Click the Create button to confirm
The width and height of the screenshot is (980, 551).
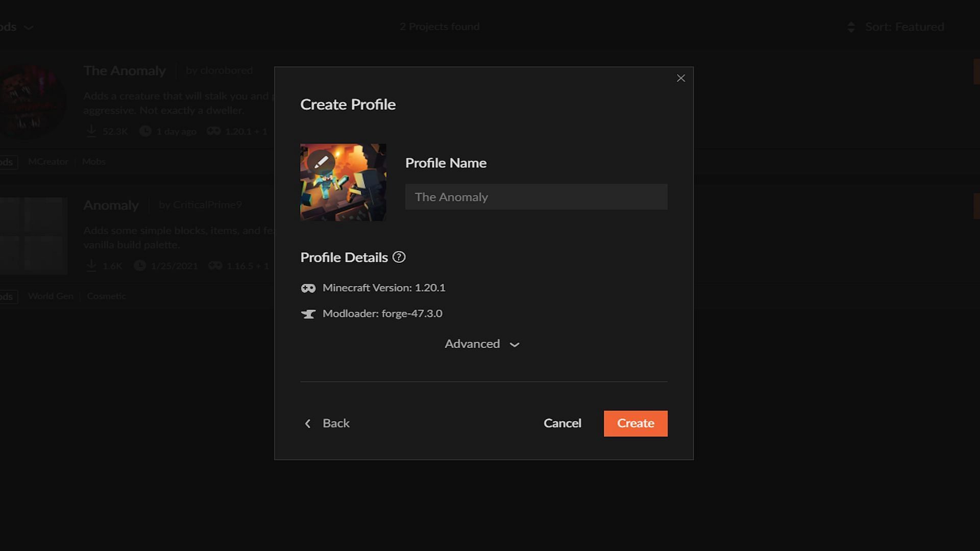(x=635, y=423)
